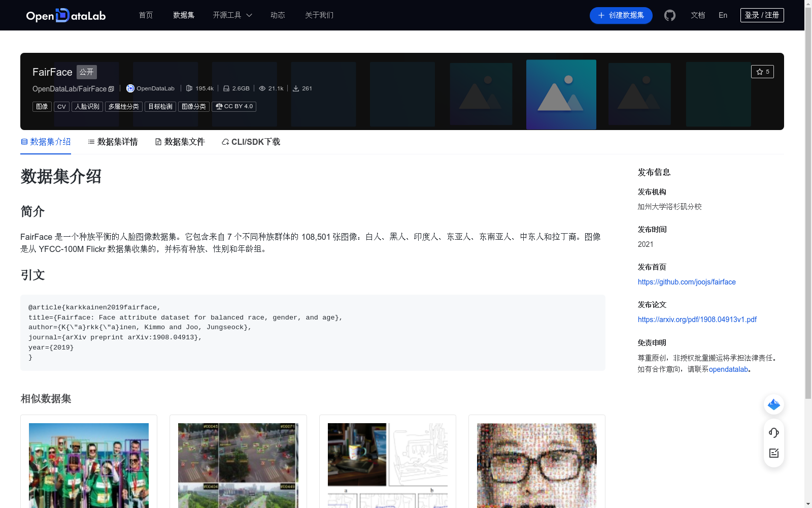Screen dimensions: 812x508
Task: Click the 2.6GB storage size icon
Action: pos(226,88)
